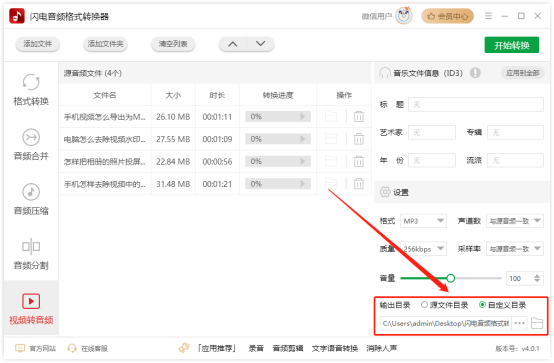The image size is (554, 363).
Task: Delete the 手机视频怎么导出为M... file
Action: [x=359, y=116]
